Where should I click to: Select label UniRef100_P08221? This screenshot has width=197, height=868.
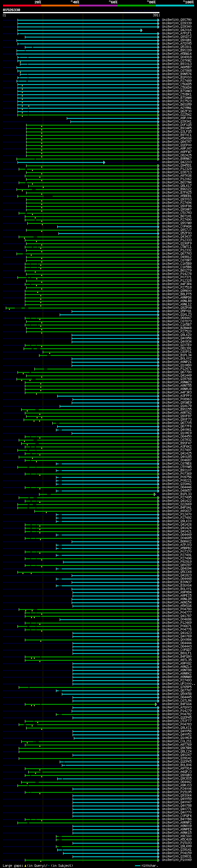[x=177, y=481]
